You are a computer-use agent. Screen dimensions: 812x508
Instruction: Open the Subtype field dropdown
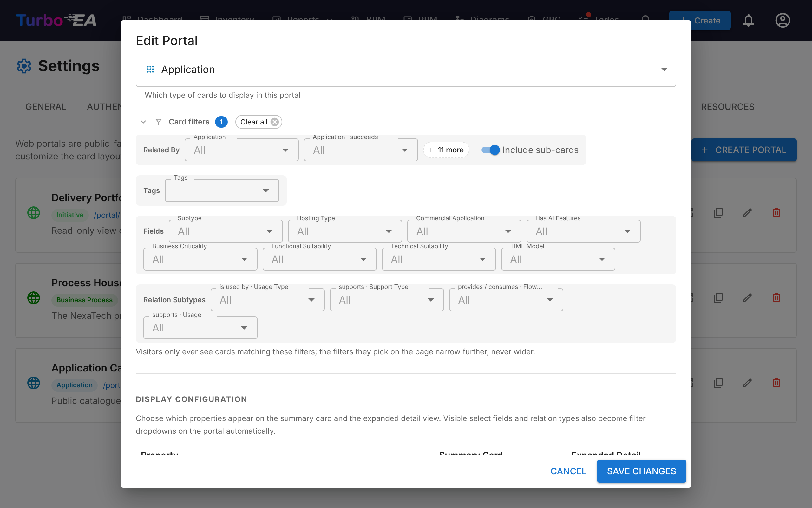(x=226, y=231)
